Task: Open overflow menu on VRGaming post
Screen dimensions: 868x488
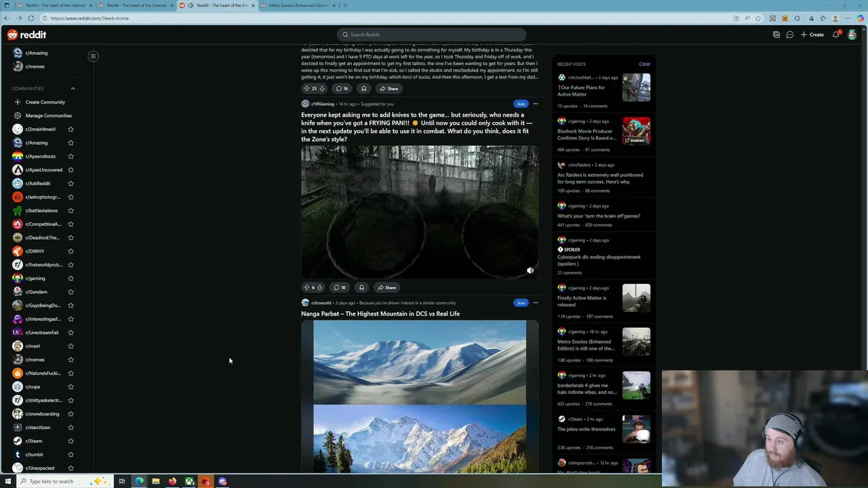Action: click(x=535, y=104)
